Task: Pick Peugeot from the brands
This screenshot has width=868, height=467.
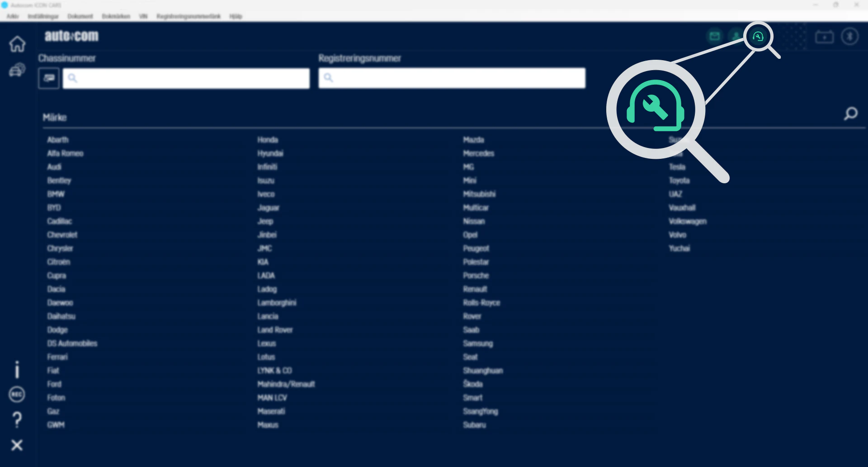Action: tap(476, 248)
